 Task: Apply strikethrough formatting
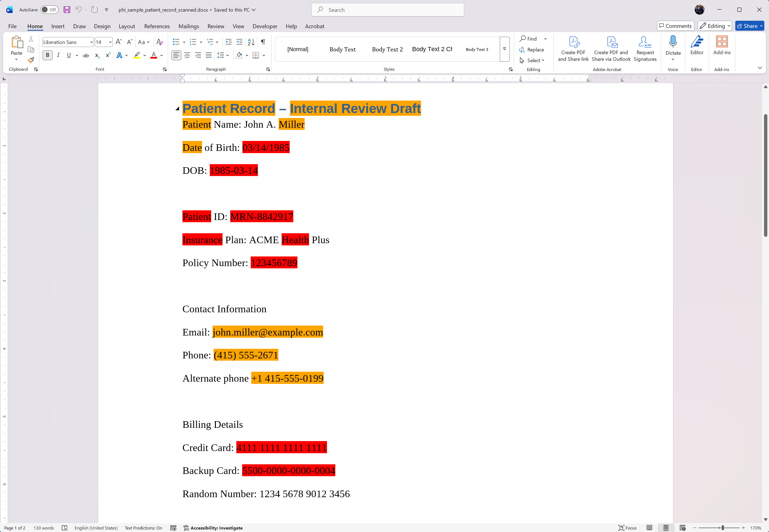pos(85,55)
